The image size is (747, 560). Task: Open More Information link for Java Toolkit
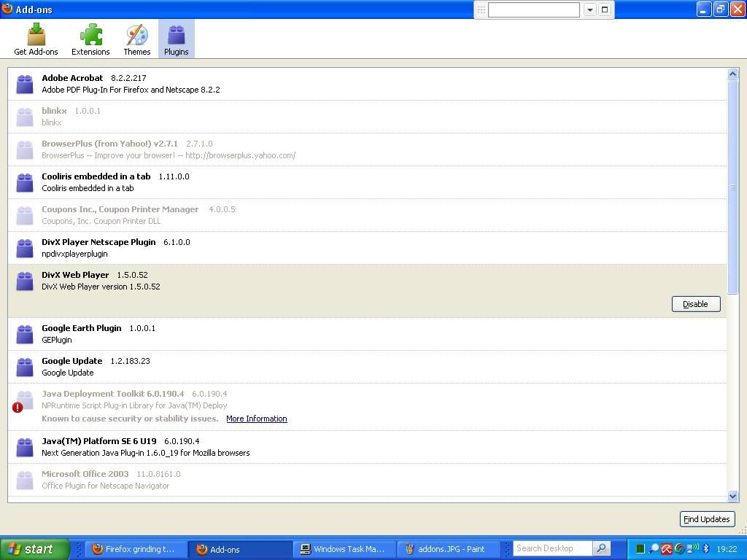tap(256, 419)
